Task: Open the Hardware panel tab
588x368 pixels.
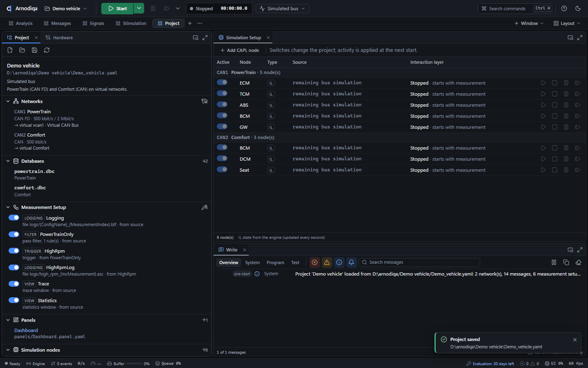Action: (59, 38)
